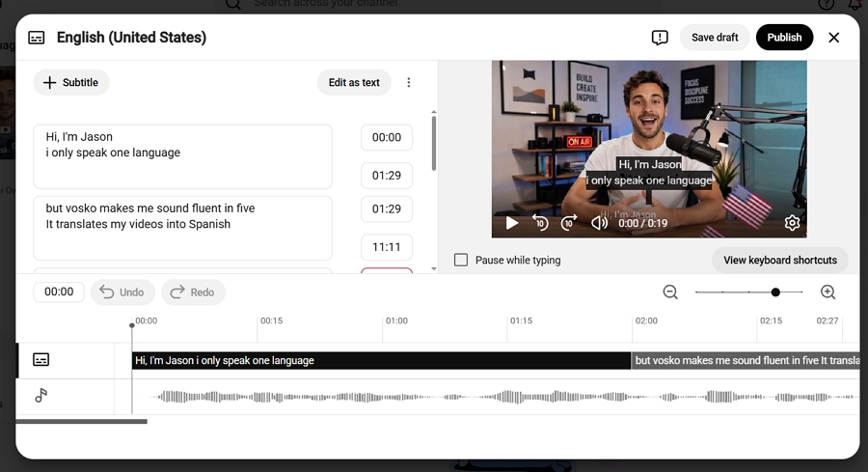Edit the 'Hi, I'm Jason' subtitle text box
Viewport: 868px width, 472px height.
pyautogui.click(x=182, y=156)
